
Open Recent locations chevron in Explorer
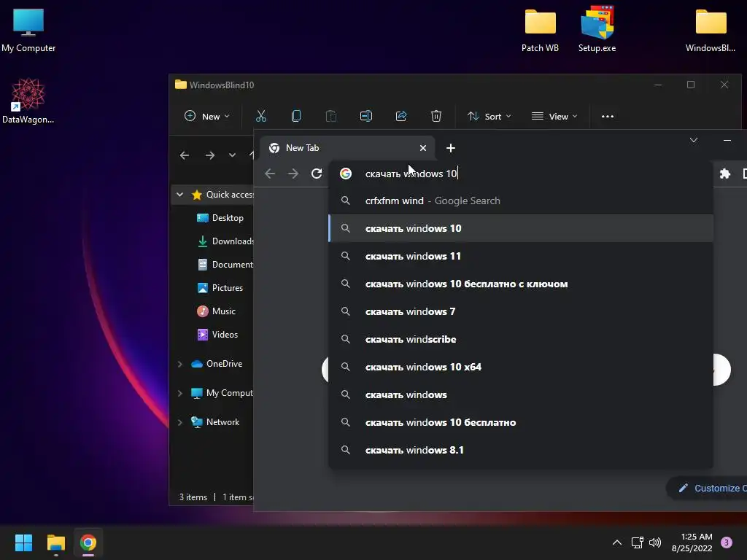coord(232,155)
